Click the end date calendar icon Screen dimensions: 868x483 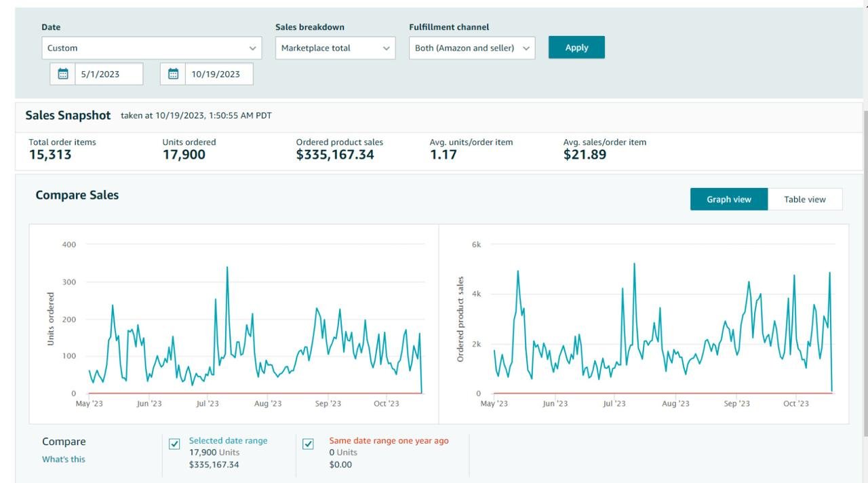pyautogui.click(x=173, y=74)
